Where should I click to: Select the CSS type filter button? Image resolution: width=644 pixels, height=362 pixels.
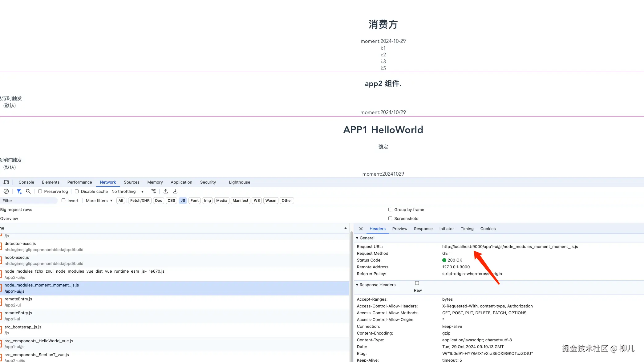[171, 201]
